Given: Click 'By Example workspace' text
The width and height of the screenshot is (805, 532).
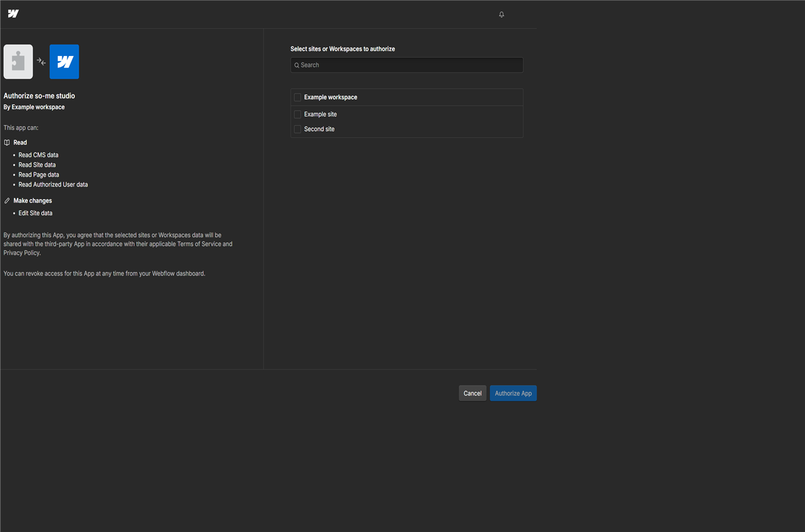Looking at the screenshot, I should pyautogui.click(x=34, y=107).
